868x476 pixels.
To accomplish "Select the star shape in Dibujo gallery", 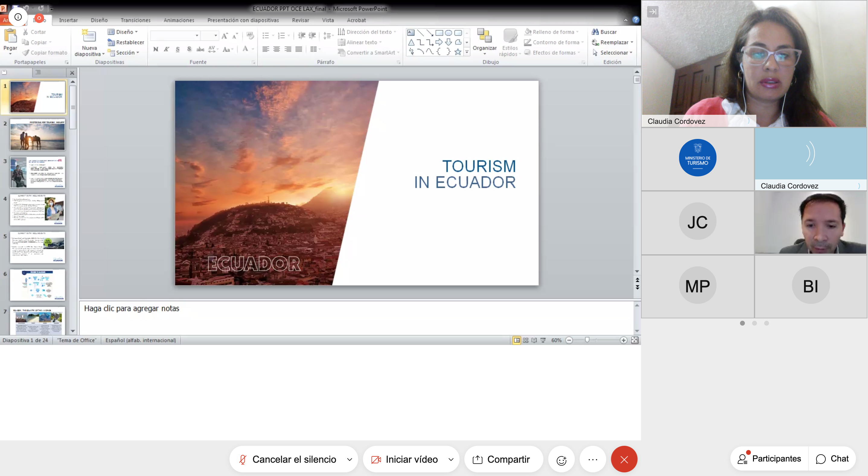I will pyautogui.click(x=458, y=52).
